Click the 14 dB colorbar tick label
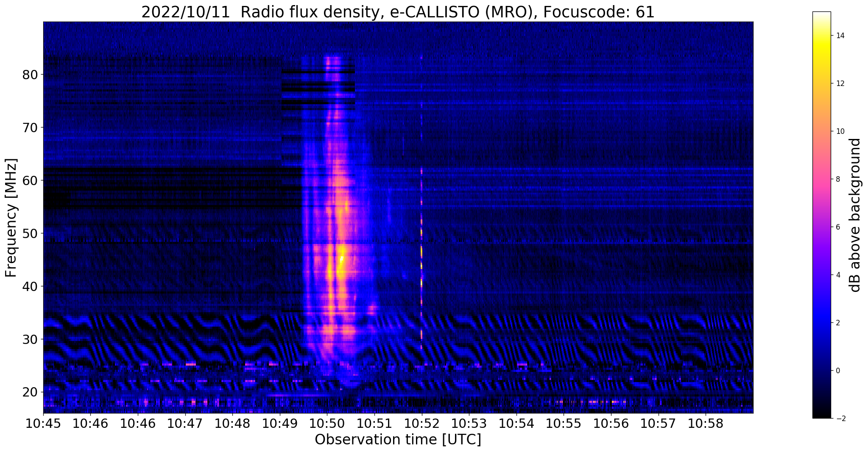Image resolution: width=868 pixels, height=452 pixels. (x=840, y=36)
